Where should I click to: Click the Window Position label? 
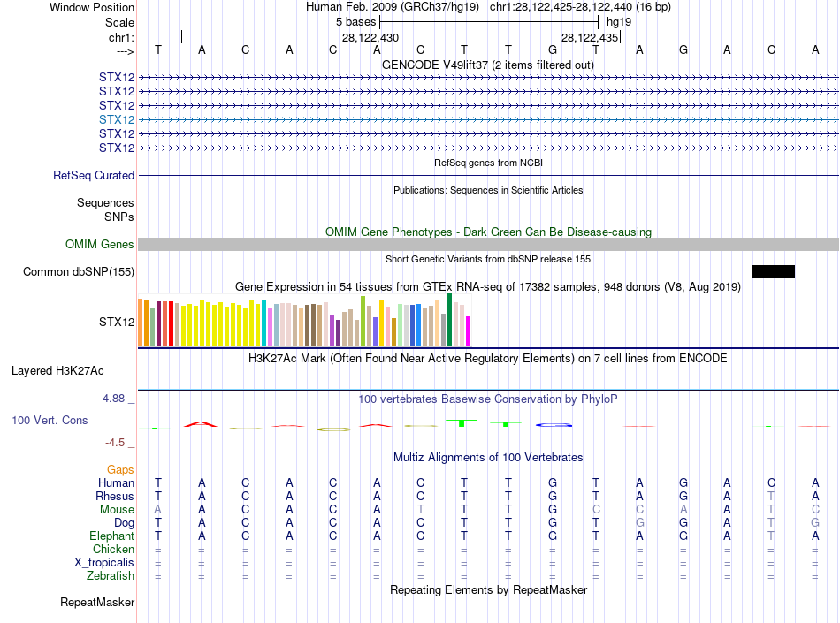coord(92,7)
